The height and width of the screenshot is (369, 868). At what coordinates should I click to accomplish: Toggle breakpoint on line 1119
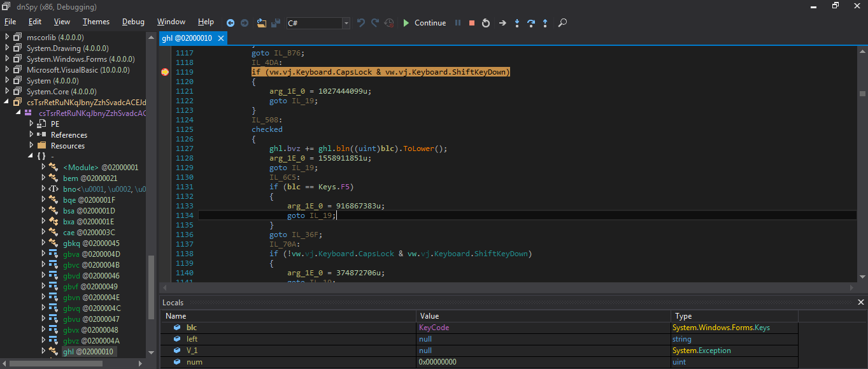165,72
